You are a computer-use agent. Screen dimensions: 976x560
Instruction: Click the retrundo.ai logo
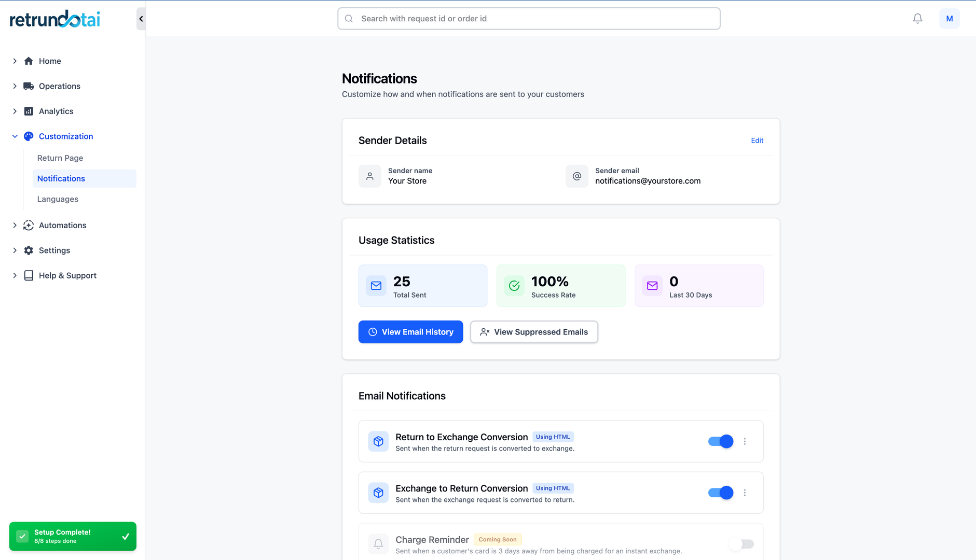(55, 19)
